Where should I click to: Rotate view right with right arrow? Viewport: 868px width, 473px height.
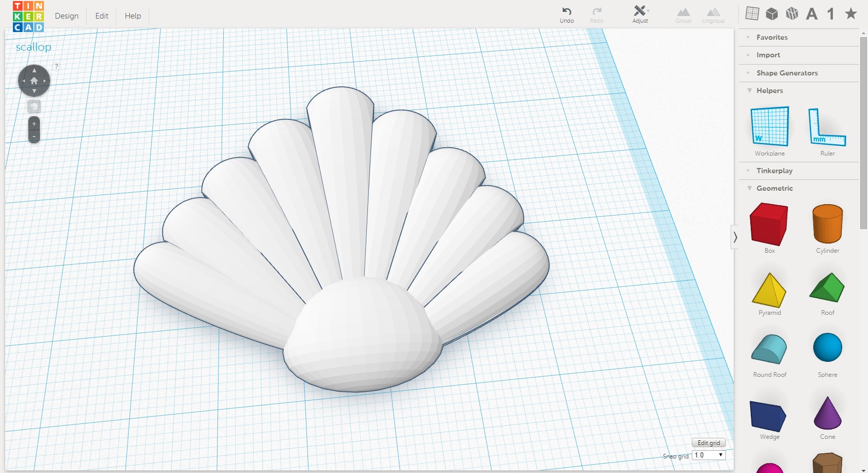[x=45, y=81]
